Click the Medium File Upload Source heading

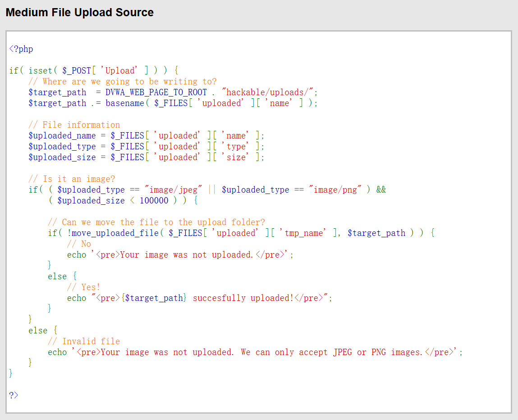click(79, 13)
